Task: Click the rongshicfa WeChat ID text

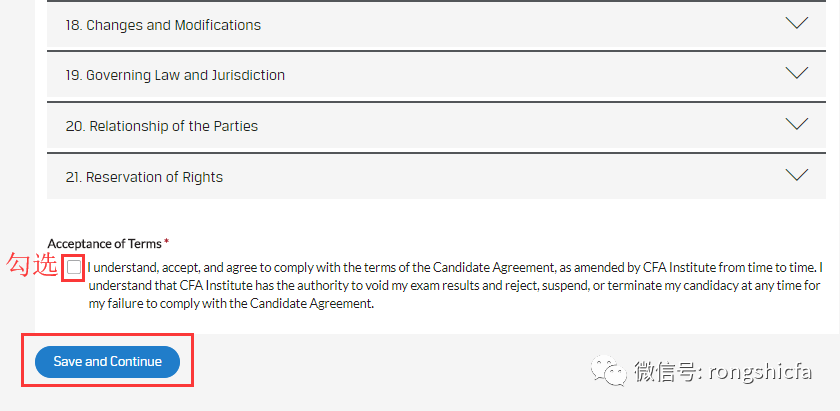Action: click(x=758, y=372)
